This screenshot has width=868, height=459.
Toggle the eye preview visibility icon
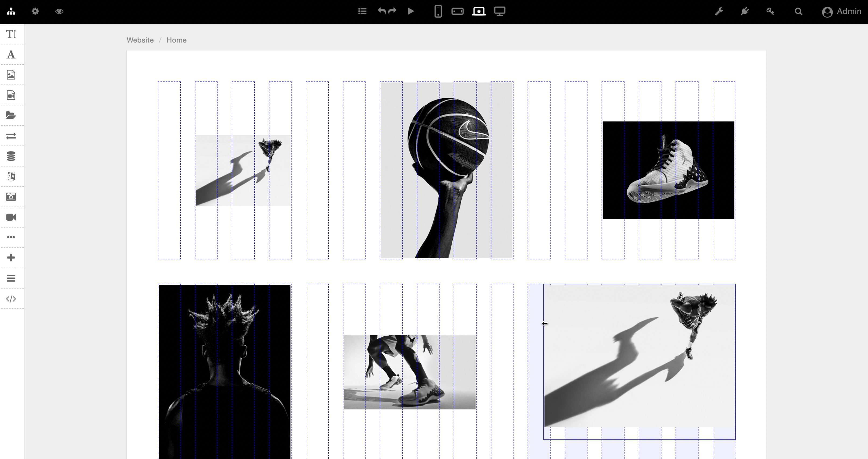[59, 12]
